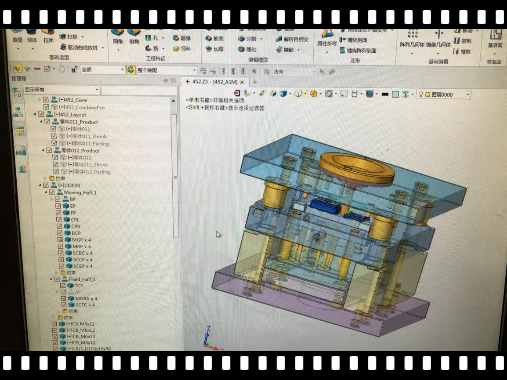This screenshot has height=380, width=507.
Task: Collapse the 452_Layout tree node
Action: point(35,114)
